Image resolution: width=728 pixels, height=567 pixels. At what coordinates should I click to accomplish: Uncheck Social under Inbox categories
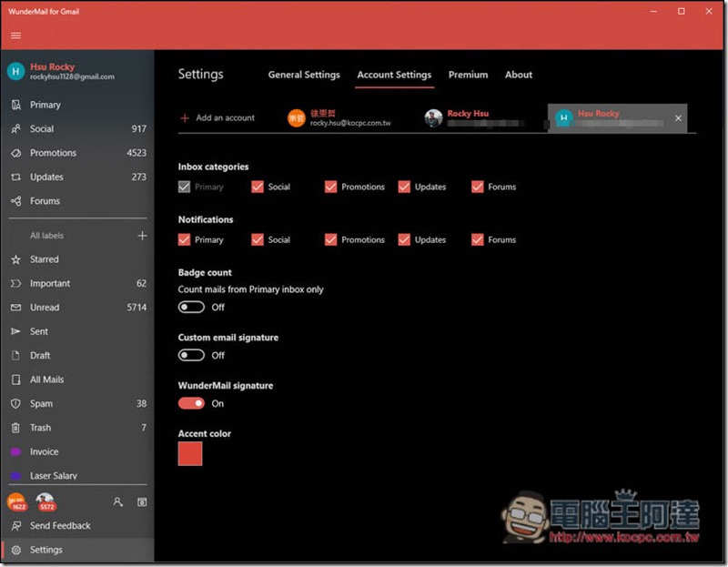pos(258,187)
